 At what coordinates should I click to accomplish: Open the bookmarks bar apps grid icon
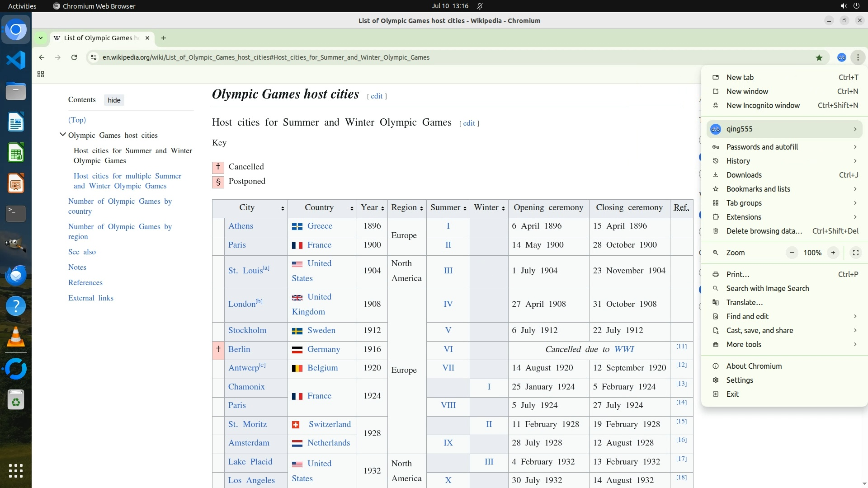click(41, 74)
